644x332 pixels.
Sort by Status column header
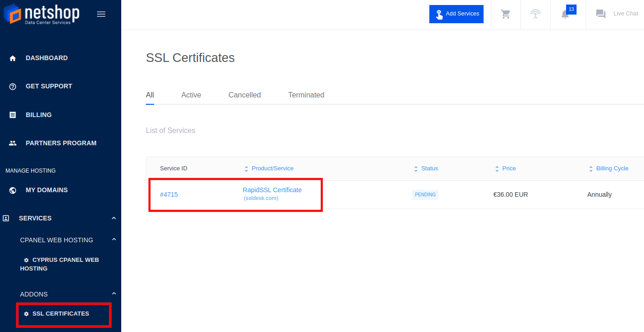(429, 169)
